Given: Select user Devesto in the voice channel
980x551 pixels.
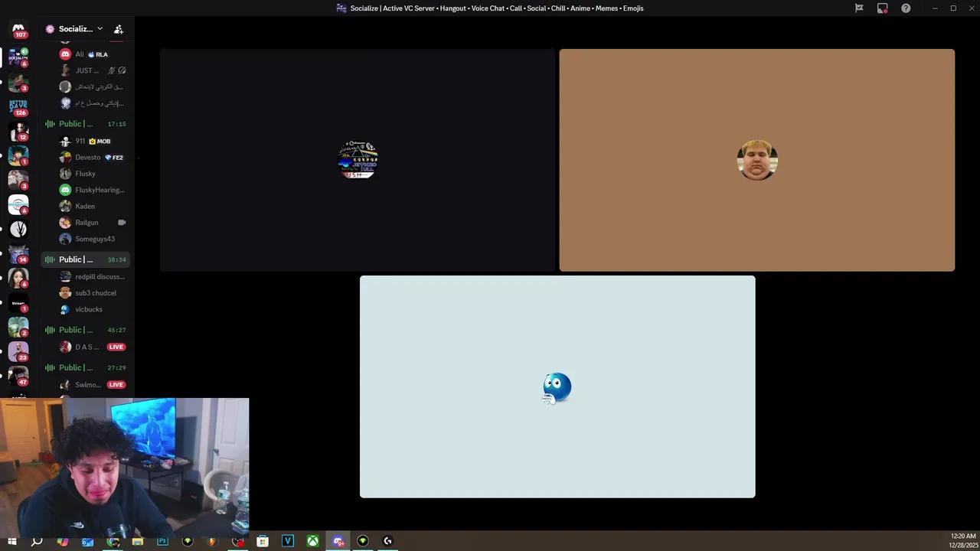Looking at the screenshot, I should pos(87,158).
